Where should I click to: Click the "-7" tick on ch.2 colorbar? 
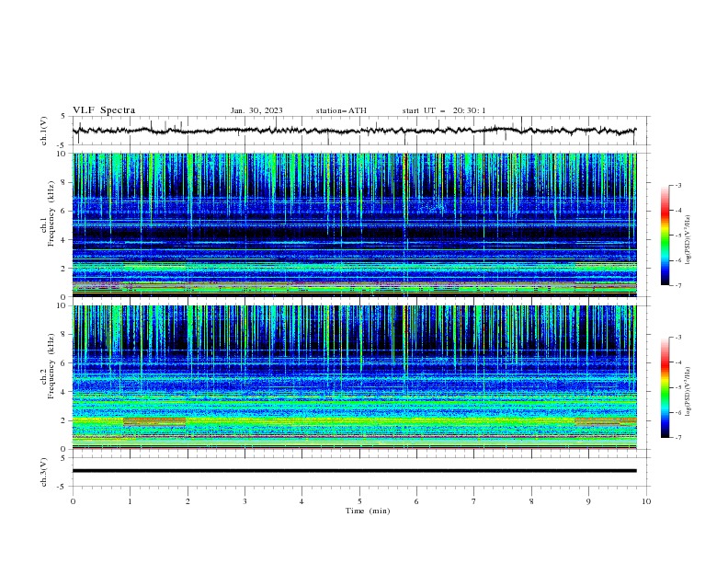pos(677,437)
